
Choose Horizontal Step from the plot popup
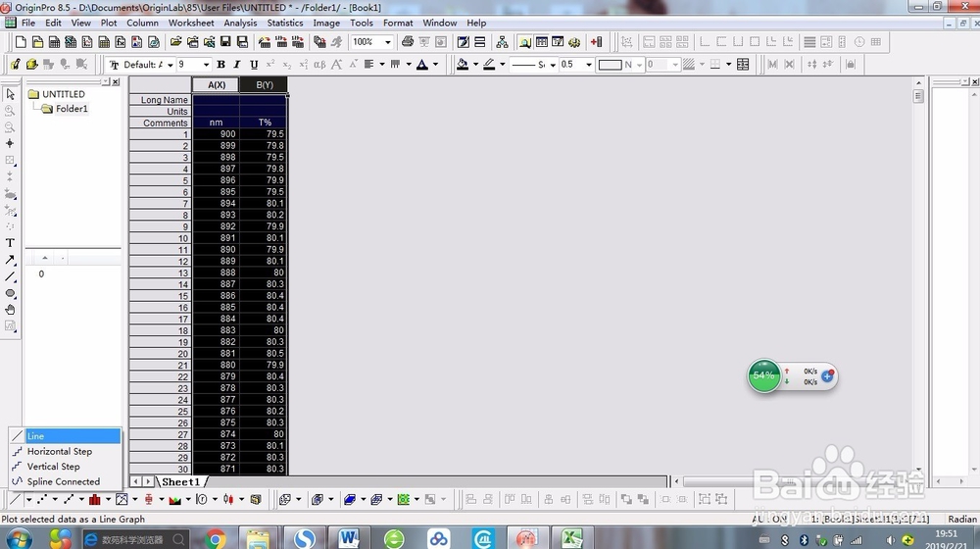65,452
